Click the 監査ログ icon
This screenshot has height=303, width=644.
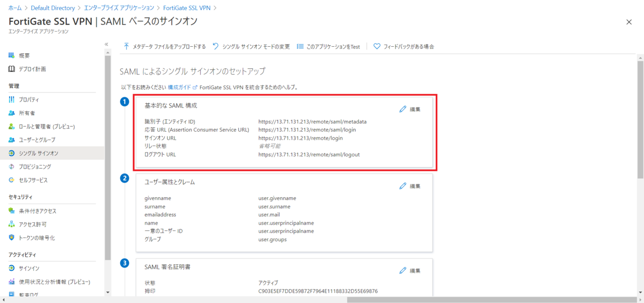(11, 294)
